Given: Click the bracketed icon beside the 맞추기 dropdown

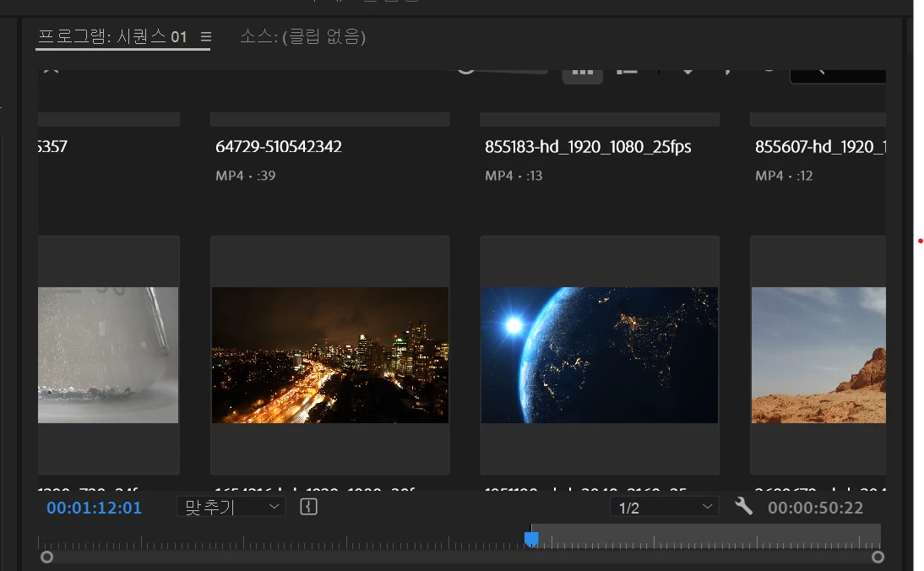Looking at the screenshot, I should 309,507.
